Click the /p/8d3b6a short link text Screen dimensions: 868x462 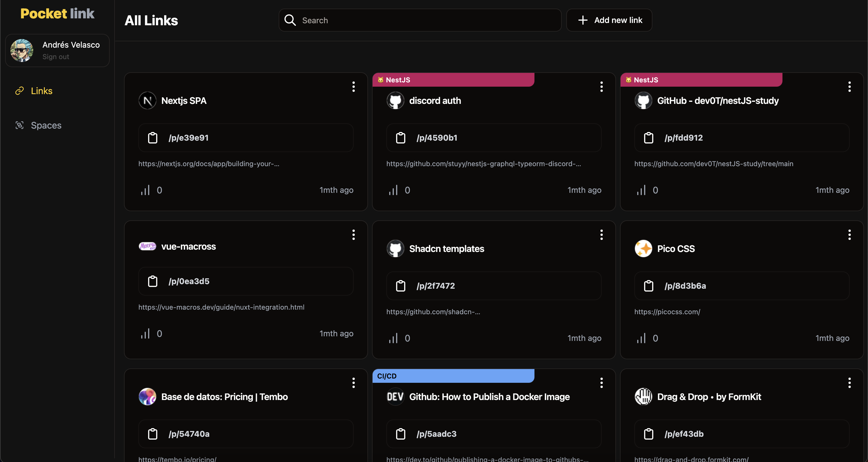click(685, 286)
